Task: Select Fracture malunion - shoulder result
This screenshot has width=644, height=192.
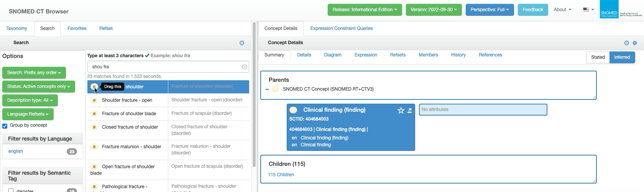Action: click(x=131, y=147)
